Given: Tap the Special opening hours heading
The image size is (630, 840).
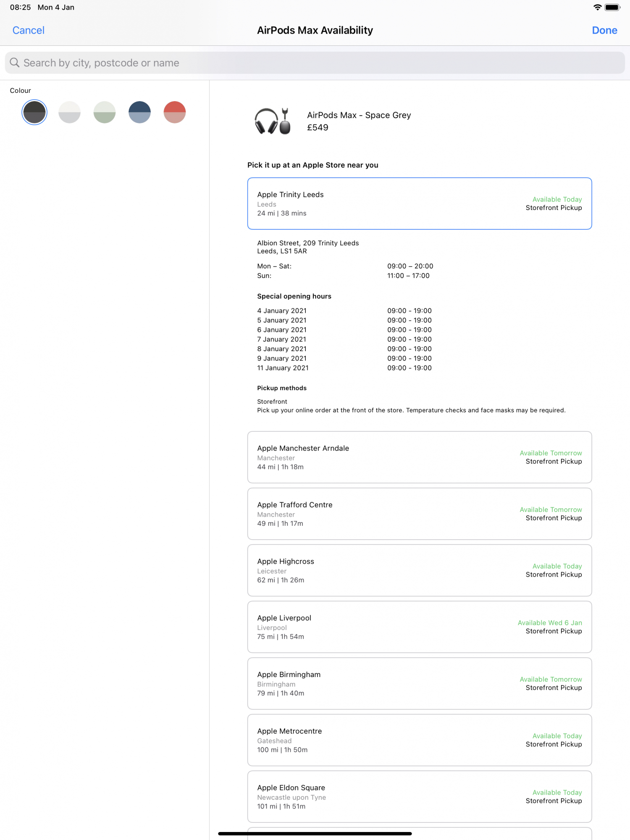Looking at the screenshot, I should point(294,296).
